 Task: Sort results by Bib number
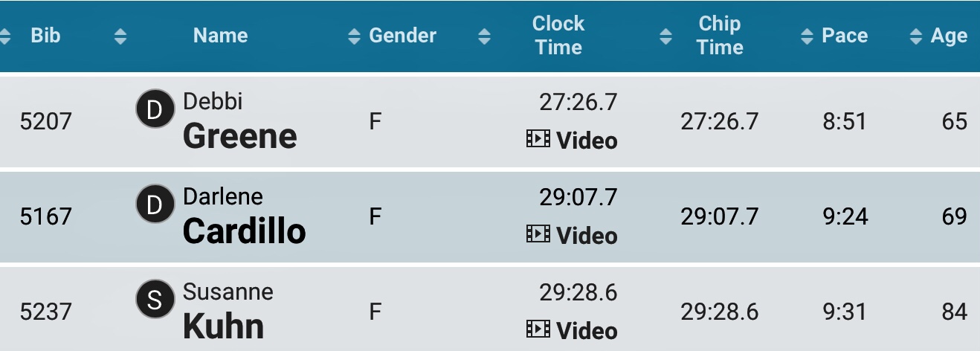click(45, 36)
